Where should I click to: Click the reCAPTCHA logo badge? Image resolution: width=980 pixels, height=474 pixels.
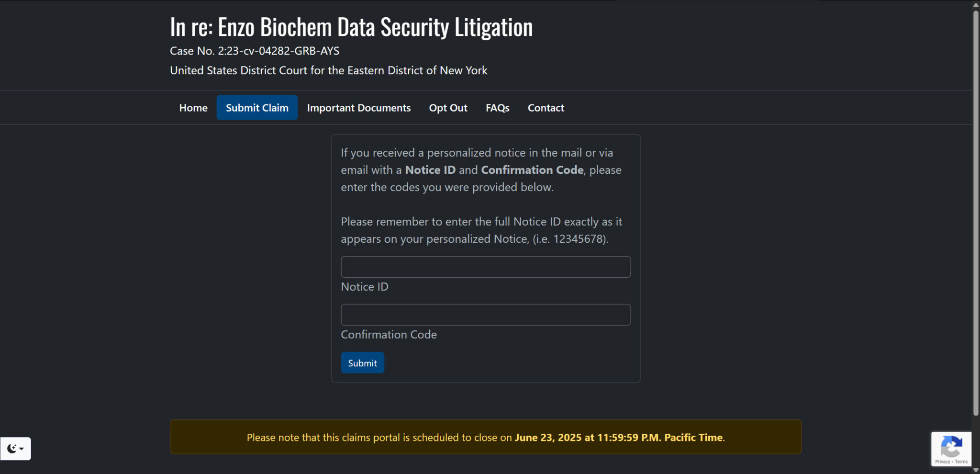(x=951, y=446)
